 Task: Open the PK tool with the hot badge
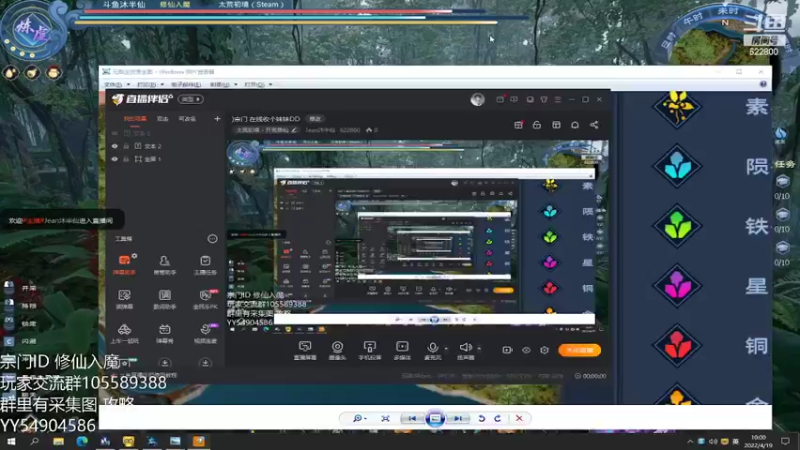coord(205,299)
